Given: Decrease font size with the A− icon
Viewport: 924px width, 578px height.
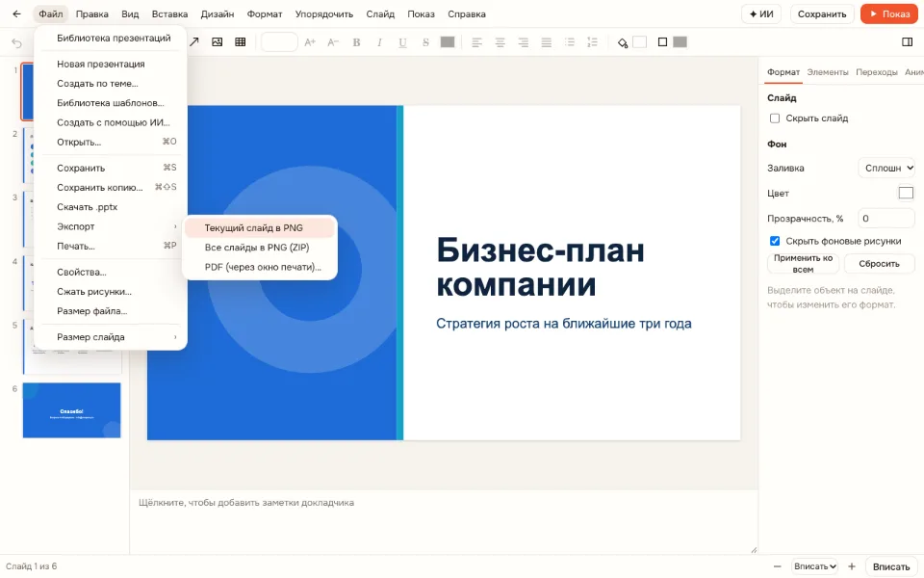Looking at the screenshot, I should (x=333, y=41).
